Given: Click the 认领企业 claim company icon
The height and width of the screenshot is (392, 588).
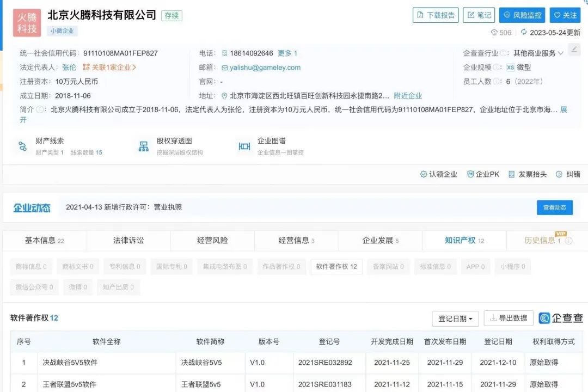Looking at the screenshot, I should point(424,174).
